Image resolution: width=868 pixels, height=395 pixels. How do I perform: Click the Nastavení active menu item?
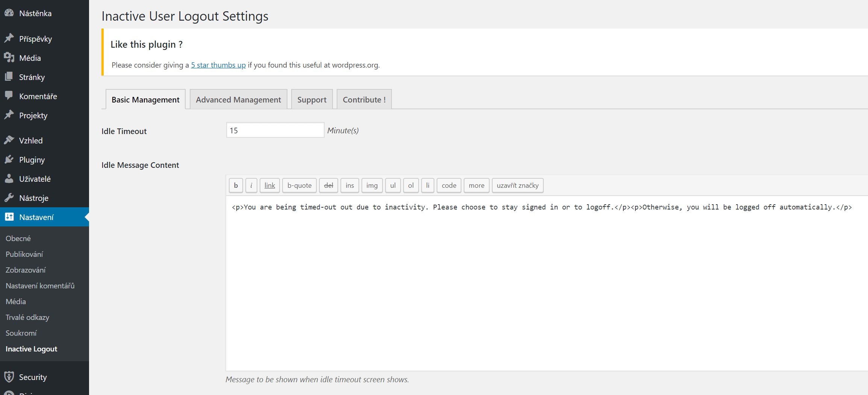point(44,217)
